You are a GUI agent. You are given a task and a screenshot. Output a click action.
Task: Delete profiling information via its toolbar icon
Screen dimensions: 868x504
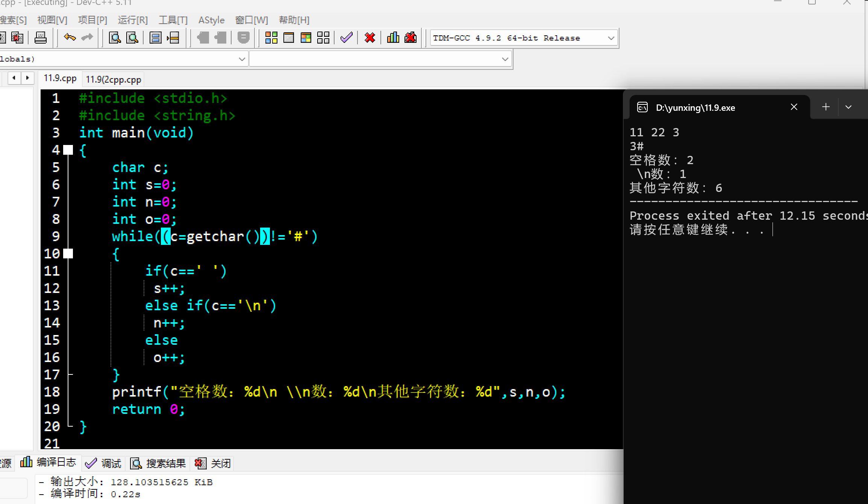(411, 37)
